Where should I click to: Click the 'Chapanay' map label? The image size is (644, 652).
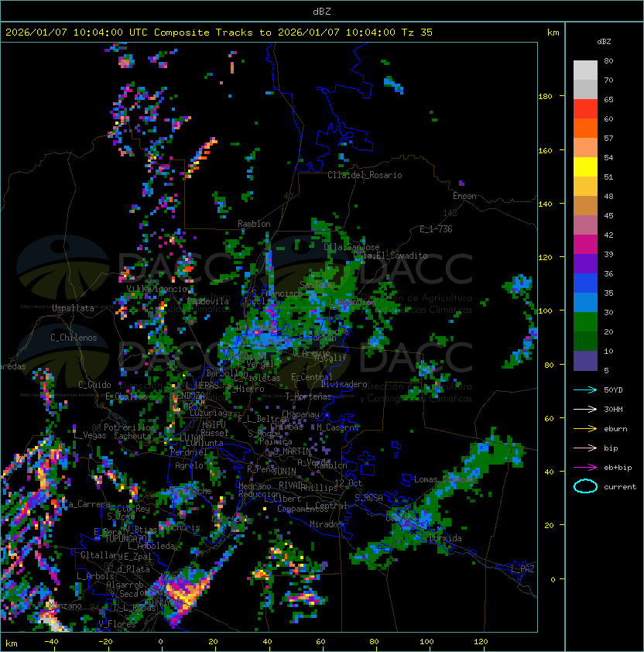pos(300,414)
